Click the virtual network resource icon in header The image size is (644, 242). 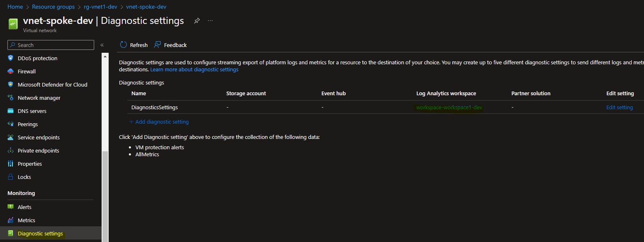(x=13, y=24)
